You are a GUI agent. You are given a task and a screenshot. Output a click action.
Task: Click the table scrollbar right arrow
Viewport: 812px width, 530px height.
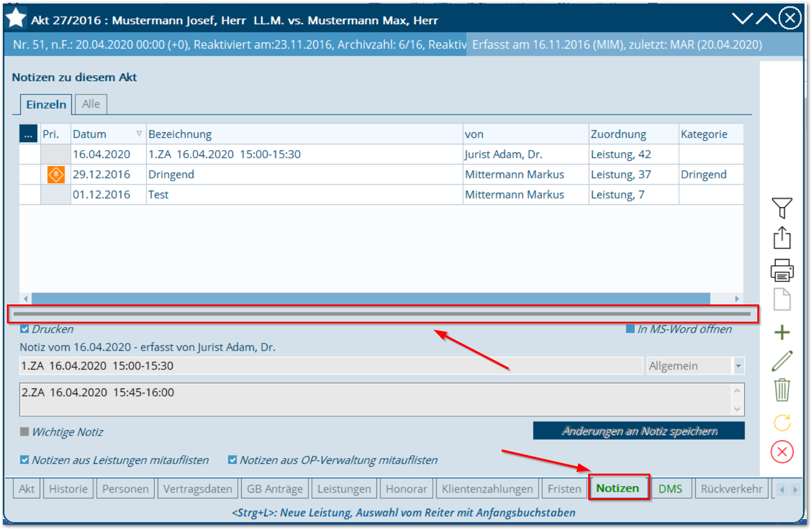737,299
